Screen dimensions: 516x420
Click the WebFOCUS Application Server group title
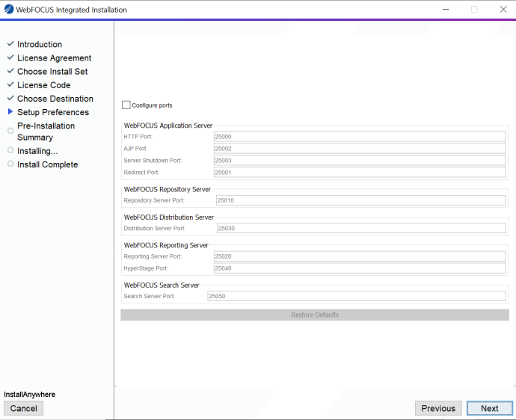point(168,126)
